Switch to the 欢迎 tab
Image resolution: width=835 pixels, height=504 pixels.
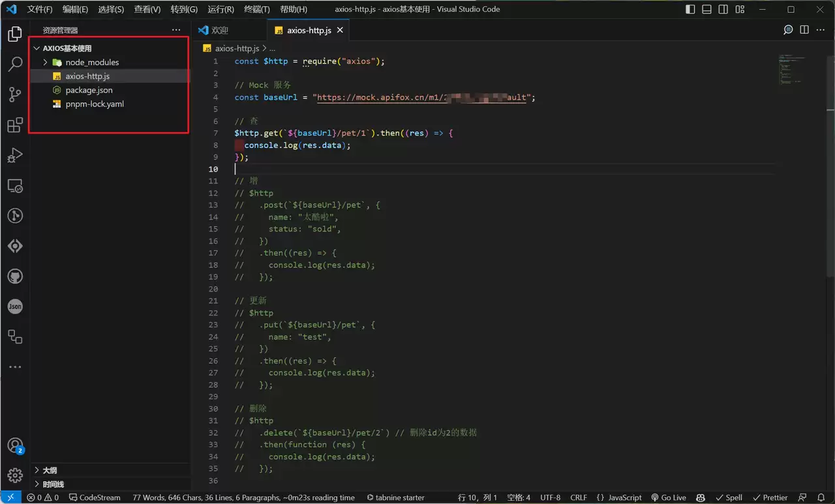click(220, 30)
